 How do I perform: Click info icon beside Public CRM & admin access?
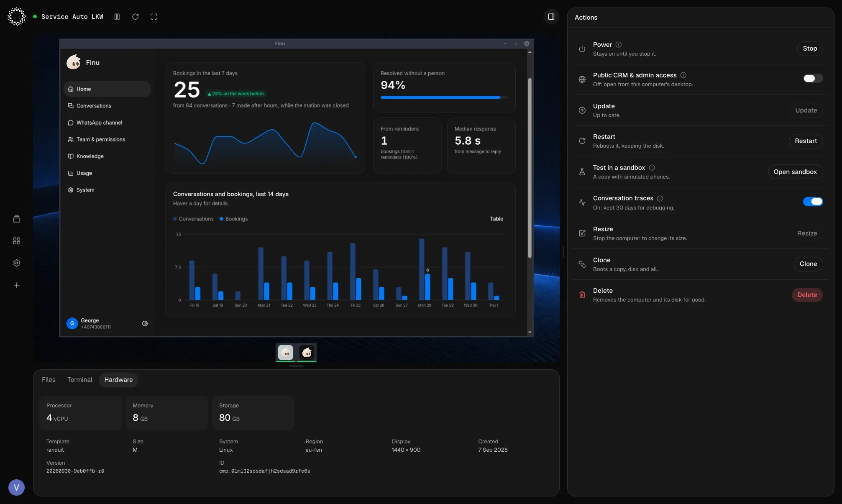[683, 75]
